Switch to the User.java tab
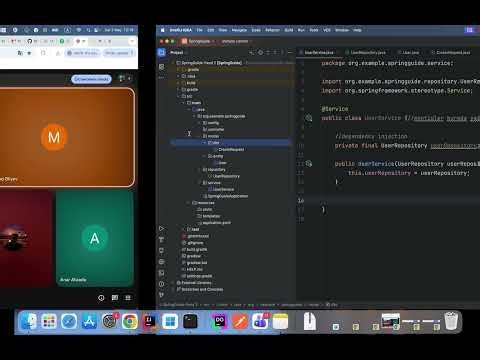The image size is (480, 360). pyautogui.click(x=408, y=53)
